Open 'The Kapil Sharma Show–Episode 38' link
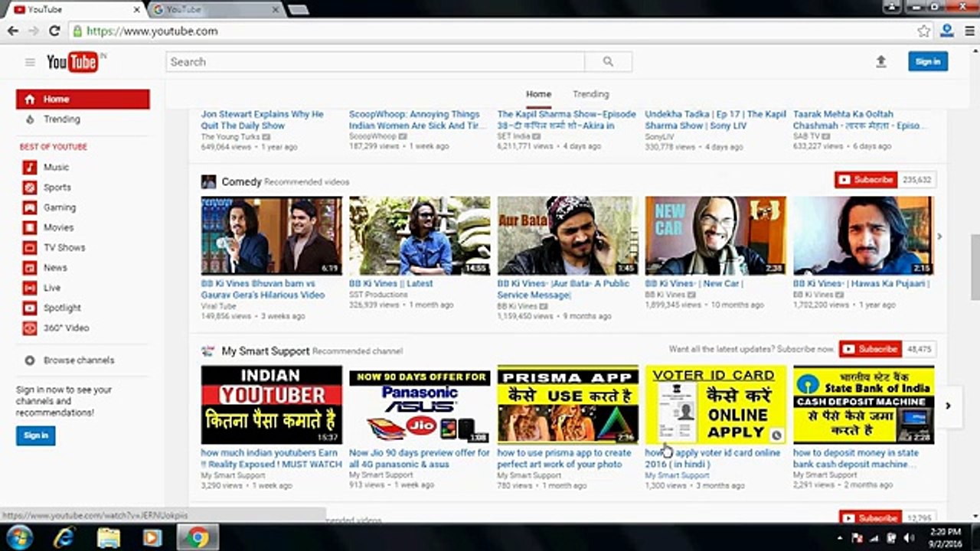The height and width of the screenshot is (551, 980). point(567,120)
